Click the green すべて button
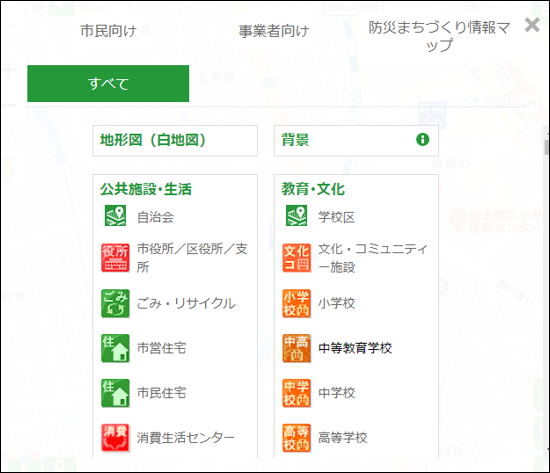This screenshot has width=550, height=473. 108,84
